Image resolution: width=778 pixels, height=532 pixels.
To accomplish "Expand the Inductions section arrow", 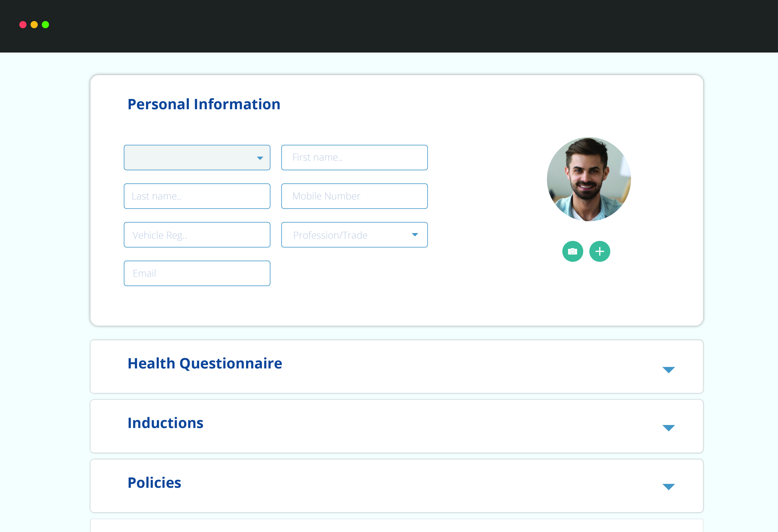I will (x=668, y=428).
